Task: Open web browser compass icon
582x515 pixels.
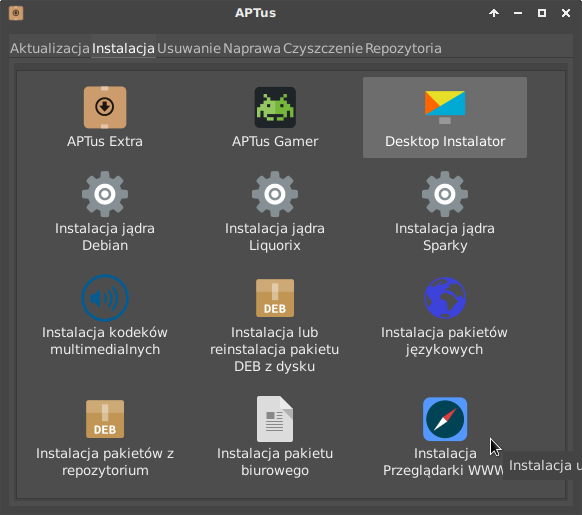Action: [445, 419]
